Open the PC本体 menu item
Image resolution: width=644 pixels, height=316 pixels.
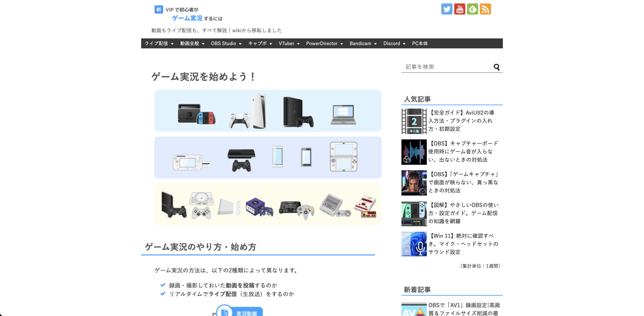(420, 43)
